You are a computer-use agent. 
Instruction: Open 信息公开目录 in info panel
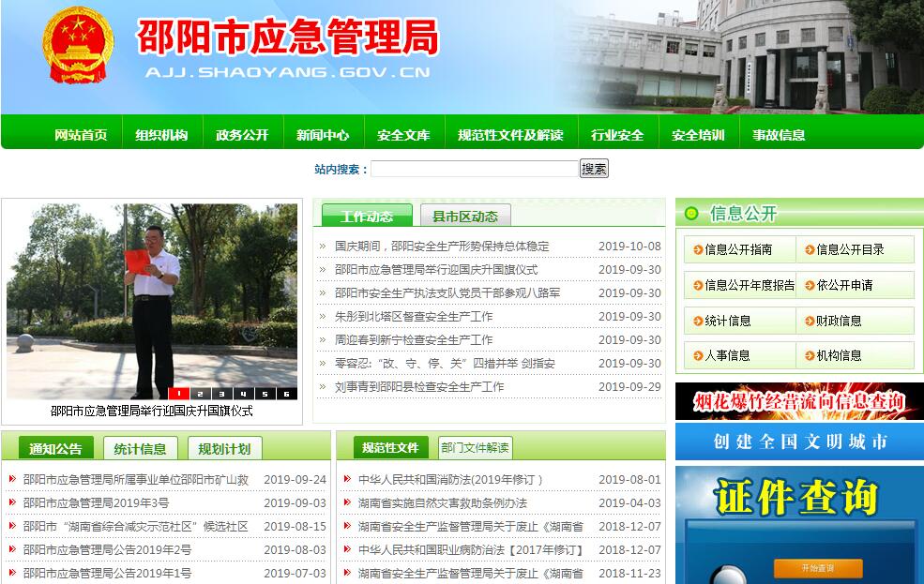[850, 249]
